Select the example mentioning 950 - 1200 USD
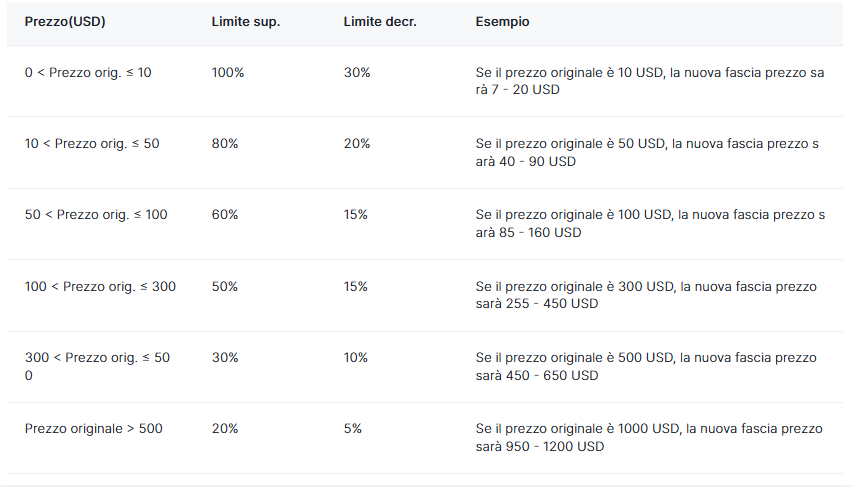The image size is (852, 487). click(x=649, y=438)
